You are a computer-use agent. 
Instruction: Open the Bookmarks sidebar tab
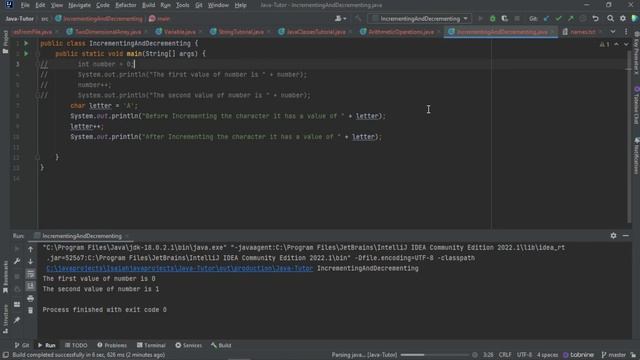[x=5, y=277]
